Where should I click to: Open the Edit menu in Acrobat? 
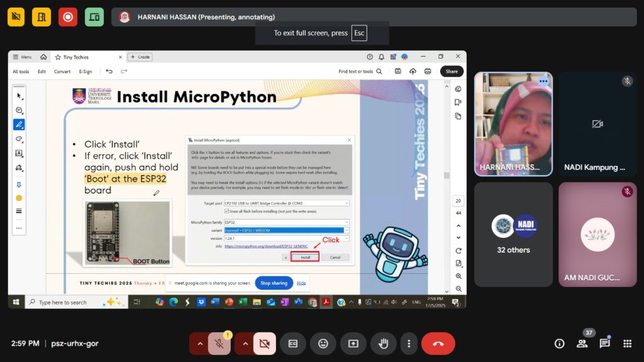click(x=42, y=72)
